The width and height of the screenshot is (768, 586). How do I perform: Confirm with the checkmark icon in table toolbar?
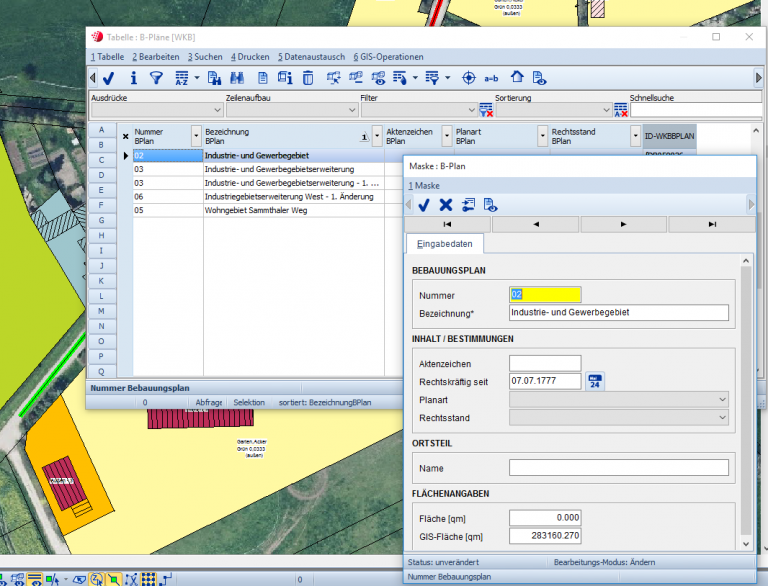109,78
